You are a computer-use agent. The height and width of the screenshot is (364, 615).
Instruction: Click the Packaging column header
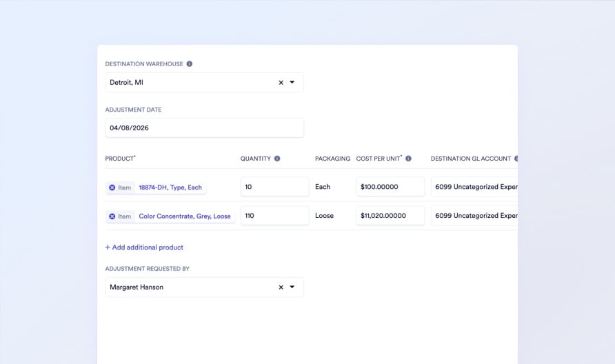(332, 159)
